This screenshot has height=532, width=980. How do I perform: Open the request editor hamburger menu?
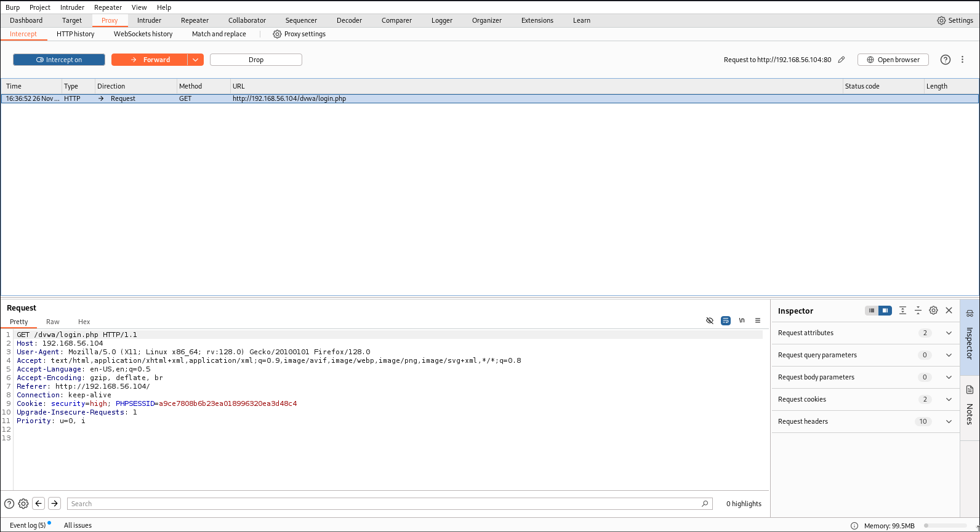pos(758,320)
